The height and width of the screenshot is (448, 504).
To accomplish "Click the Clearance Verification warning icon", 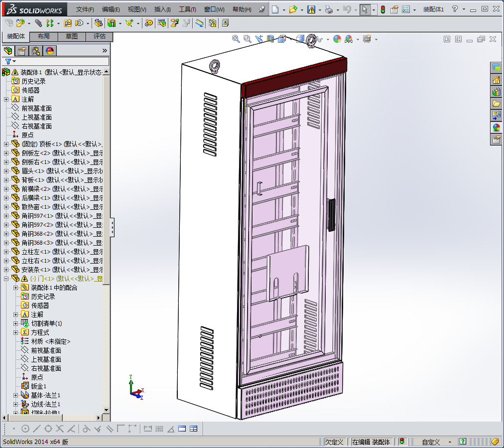I will click(x=213, y=23).
